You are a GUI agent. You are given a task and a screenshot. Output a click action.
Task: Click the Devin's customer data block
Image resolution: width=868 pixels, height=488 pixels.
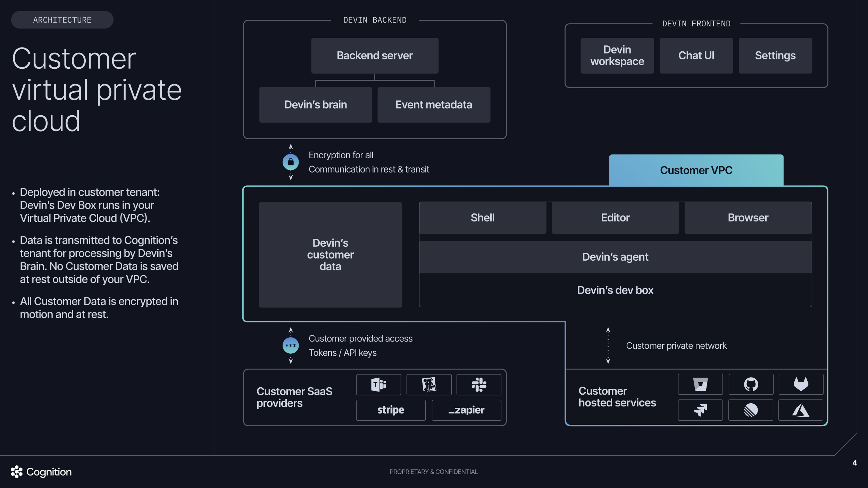point(330,255)
